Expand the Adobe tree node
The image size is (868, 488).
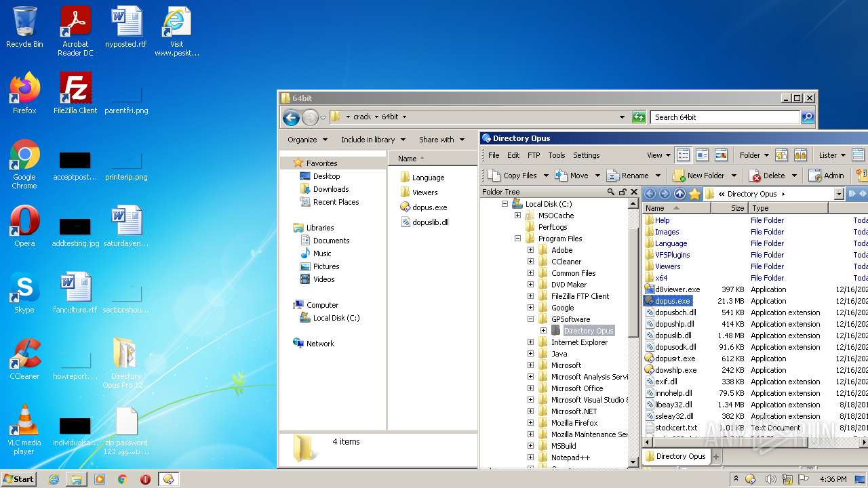click(x=530, y=250)
